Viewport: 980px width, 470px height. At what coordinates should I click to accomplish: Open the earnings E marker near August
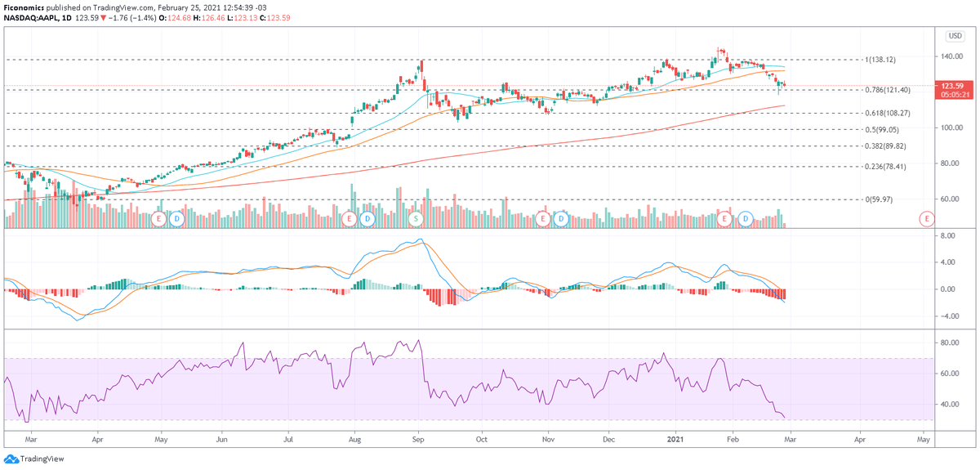[350, 218]
